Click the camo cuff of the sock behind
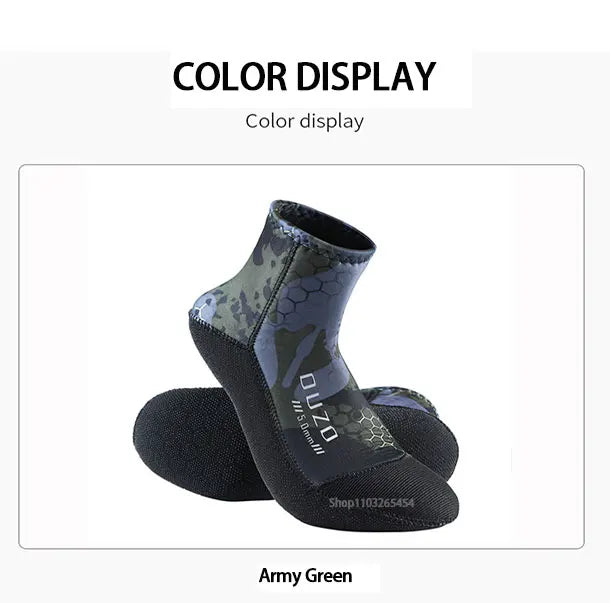Viewport: 610px width, 603px height. pos(401,400)
